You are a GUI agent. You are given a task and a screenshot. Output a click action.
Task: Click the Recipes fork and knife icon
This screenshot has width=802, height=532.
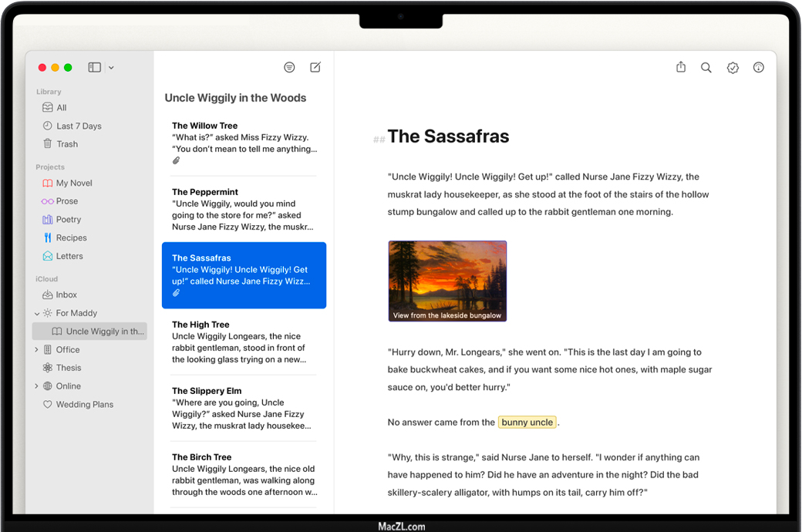(48, 238)
